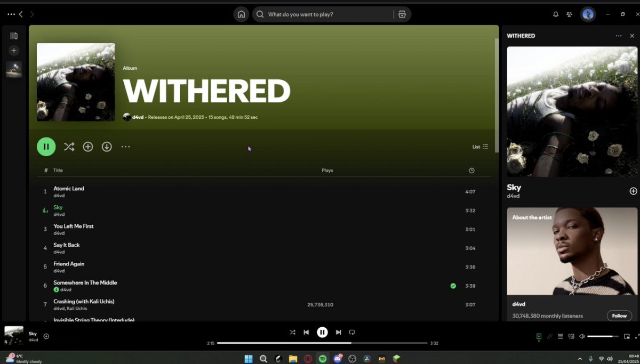Image resolution: width=640 pixels, height=364 pixels.
Task: Skip to next track
Action: click(338, 332)
